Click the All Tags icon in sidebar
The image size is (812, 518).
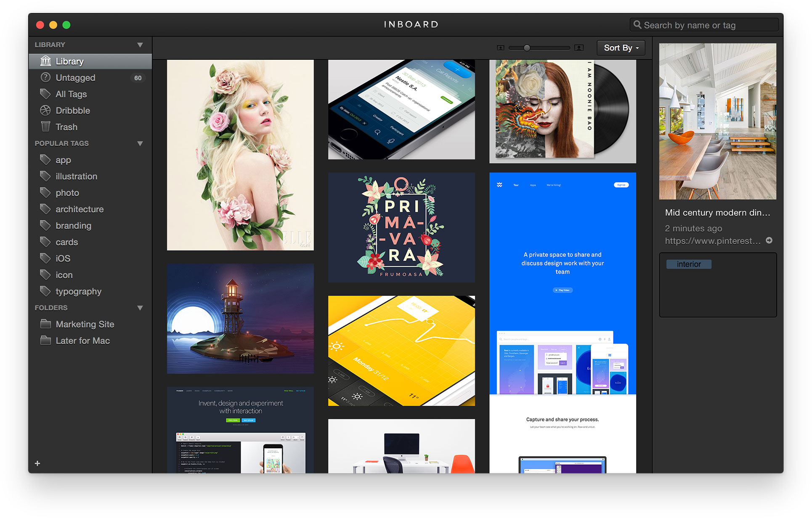coord(46,94)
